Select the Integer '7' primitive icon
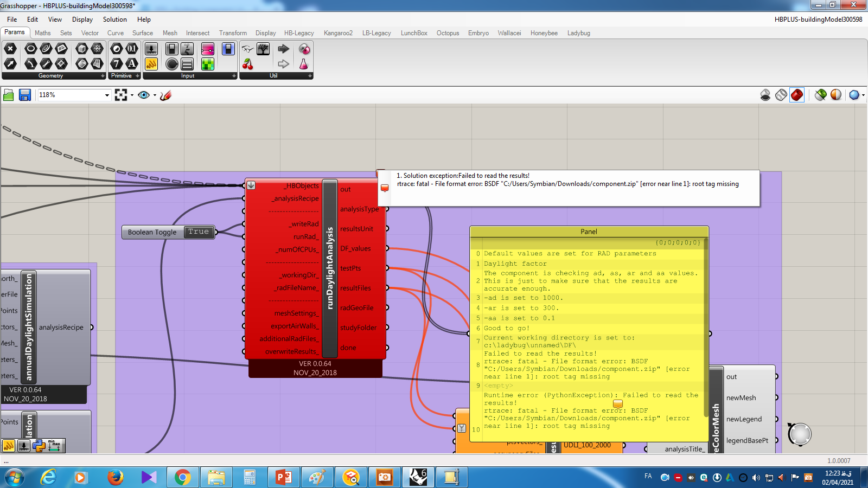Screen dimensions: 868x488 (x=117, y=64)
